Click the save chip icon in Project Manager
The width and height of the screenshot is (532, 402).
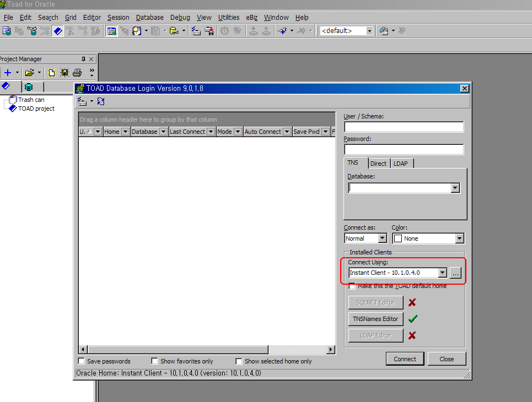(65, 73)
